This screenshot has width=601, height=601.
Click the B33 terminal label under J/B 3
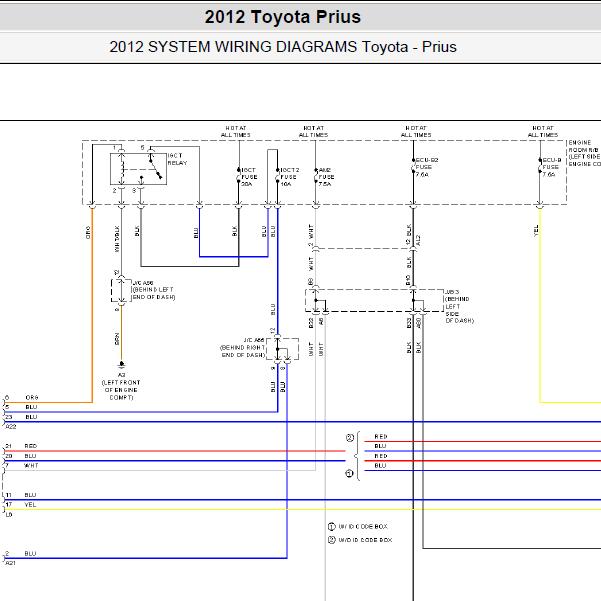click(409, 323)
